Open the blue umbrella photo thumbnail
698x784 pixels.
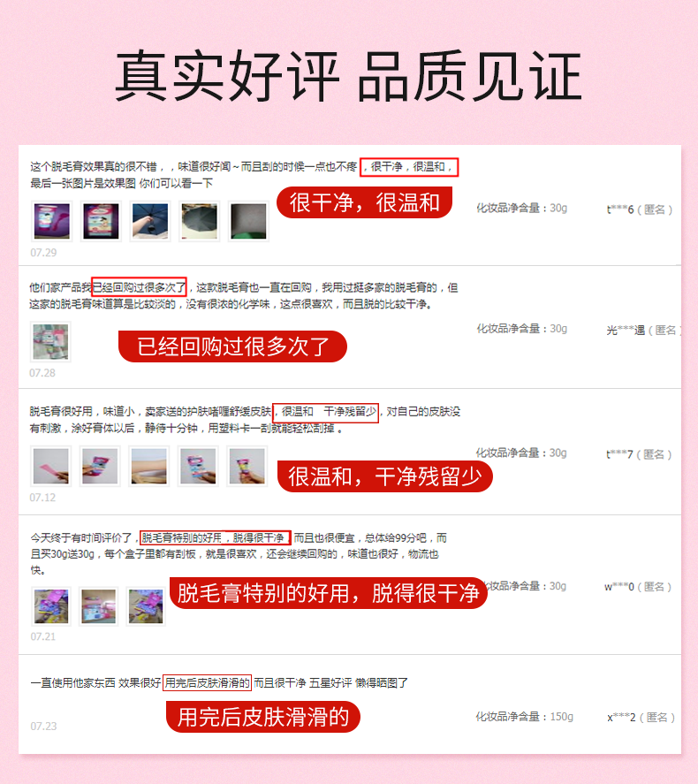coord(150,221)
